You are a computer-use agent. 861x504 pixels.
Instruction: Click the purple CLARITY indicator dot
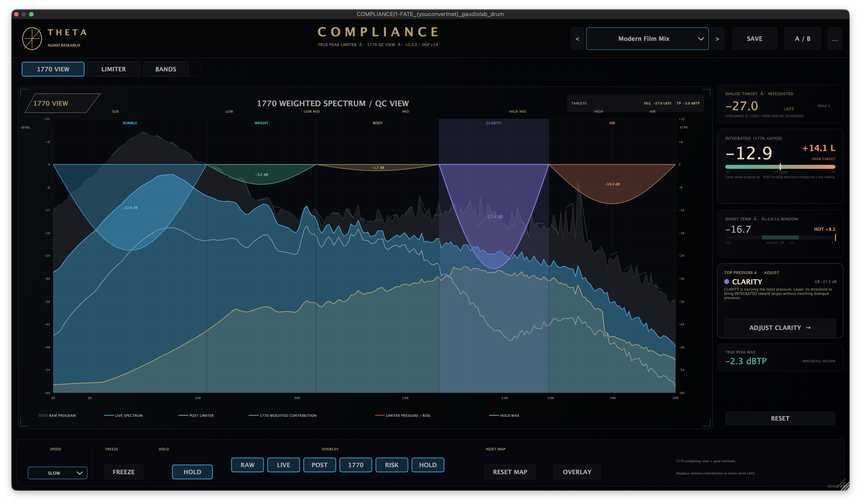[x=727, y=281]
